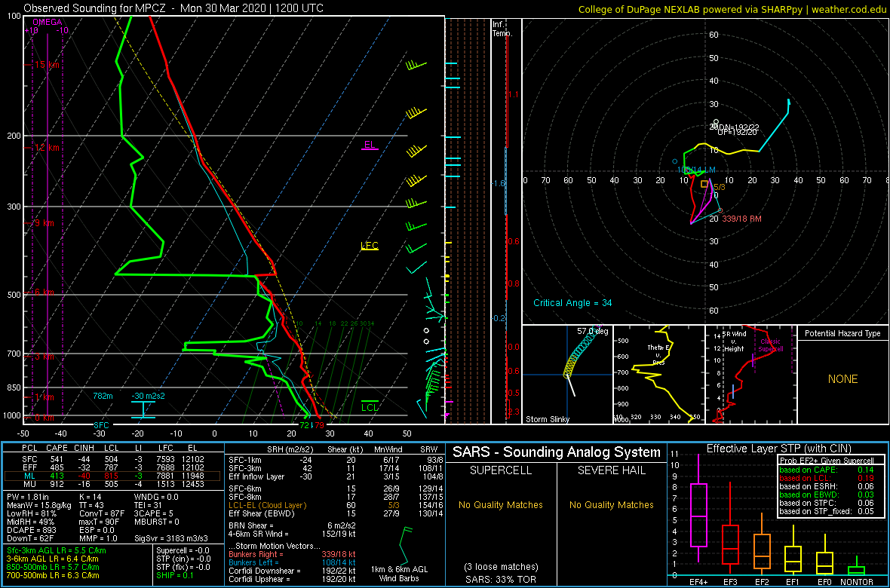Click the Corfidi Downshear = line
Image resolution: width=890 pixels, height=588 pixels.
click(x=292, y=570)
